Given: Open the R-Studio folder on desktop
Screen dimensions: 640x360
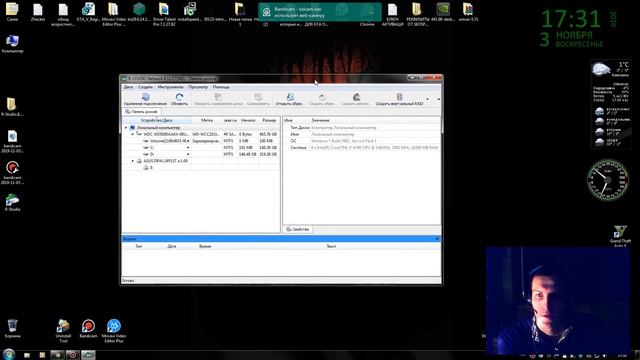Looking at the screenshot, I should (12, 107).
